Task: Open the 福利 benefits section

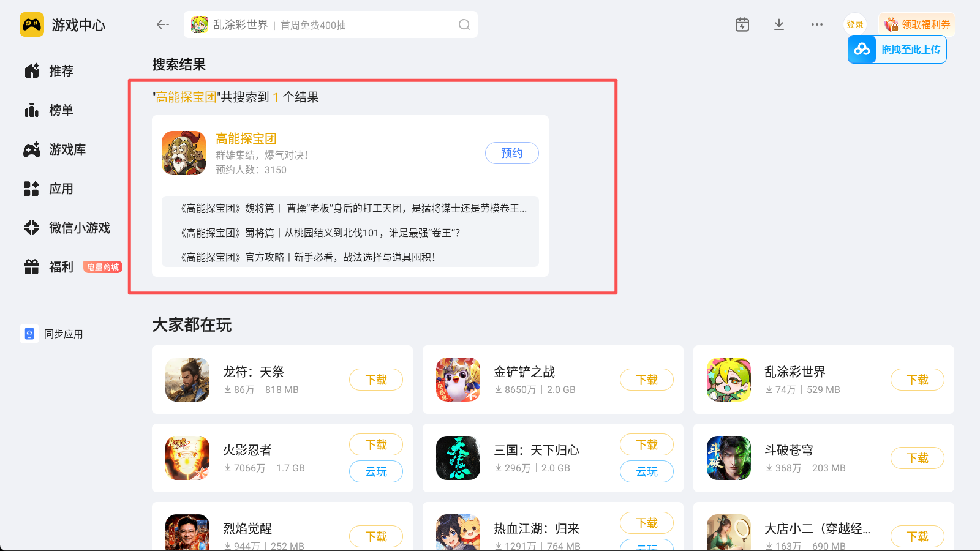Action: [49, 267]
